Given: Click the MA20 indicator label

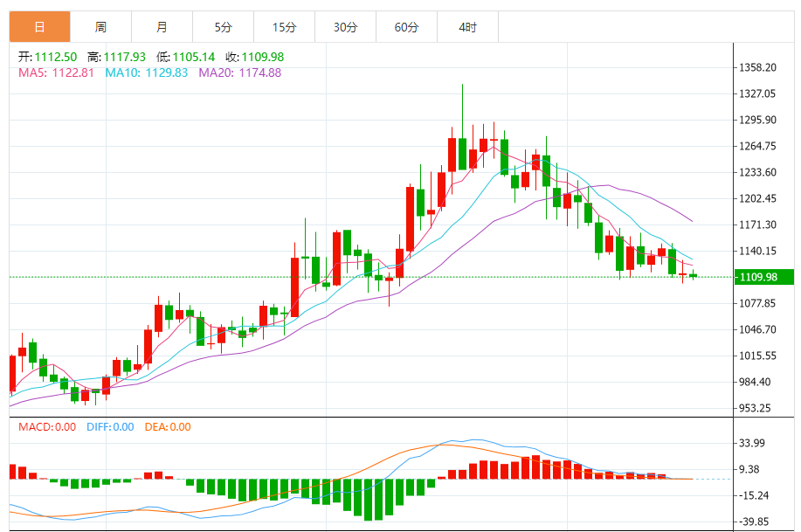Looking at the screenshot, I should pos(240,73).
